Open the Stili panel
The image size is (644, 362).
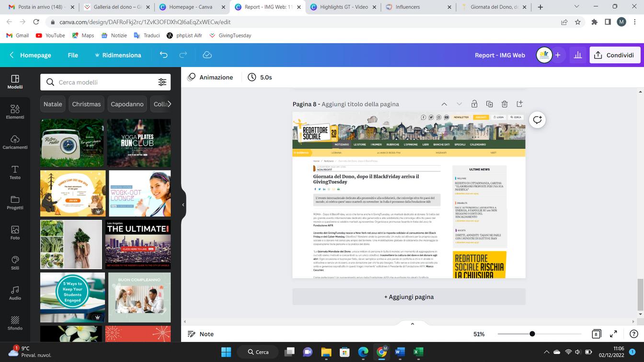15,263
